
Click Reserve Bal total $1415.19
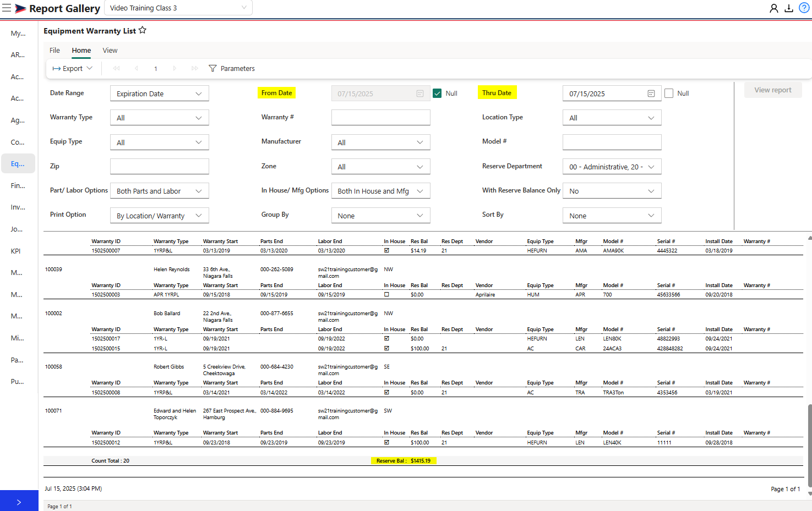[x=421, y=461]
